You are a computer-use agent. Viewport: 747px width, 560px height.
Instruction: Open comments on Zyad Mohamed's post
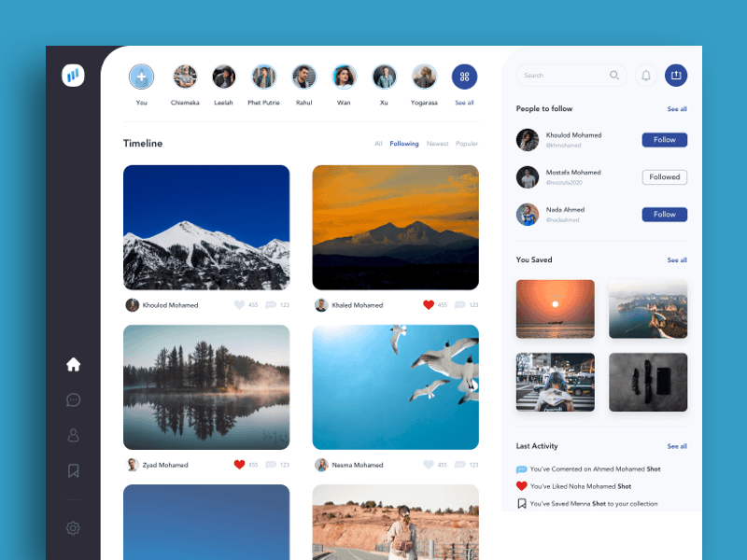click(x=271, y=464)
